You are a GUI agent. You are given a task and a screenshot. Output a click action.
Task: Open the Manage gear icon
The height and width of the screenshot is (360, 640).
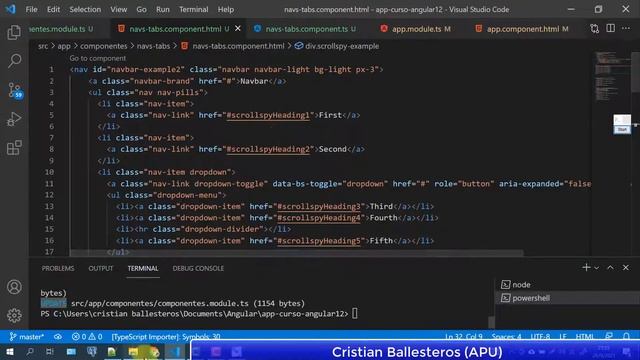(14, 315)
